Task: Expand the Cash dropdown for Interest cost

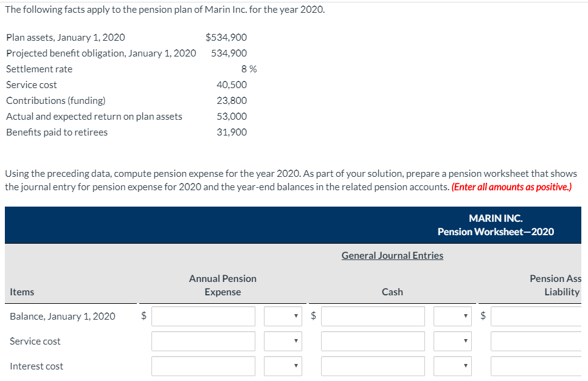Action: [452, 366]
